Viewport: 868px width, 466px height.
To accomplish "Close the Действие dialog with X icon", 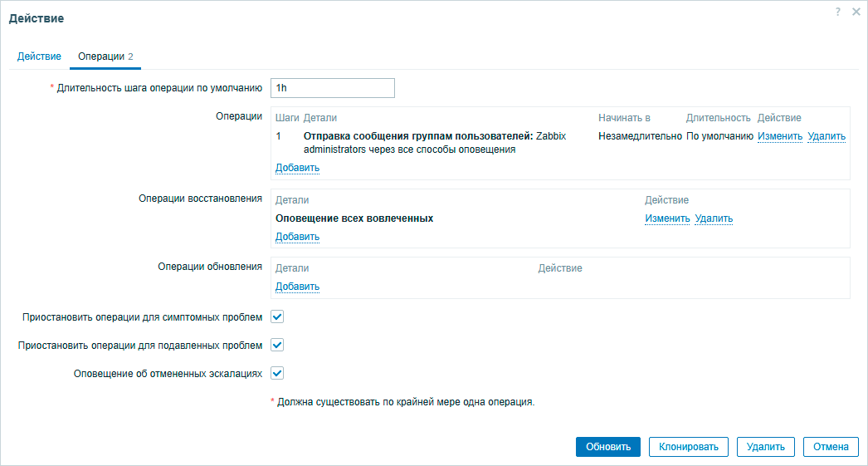I will click(856, 12).
